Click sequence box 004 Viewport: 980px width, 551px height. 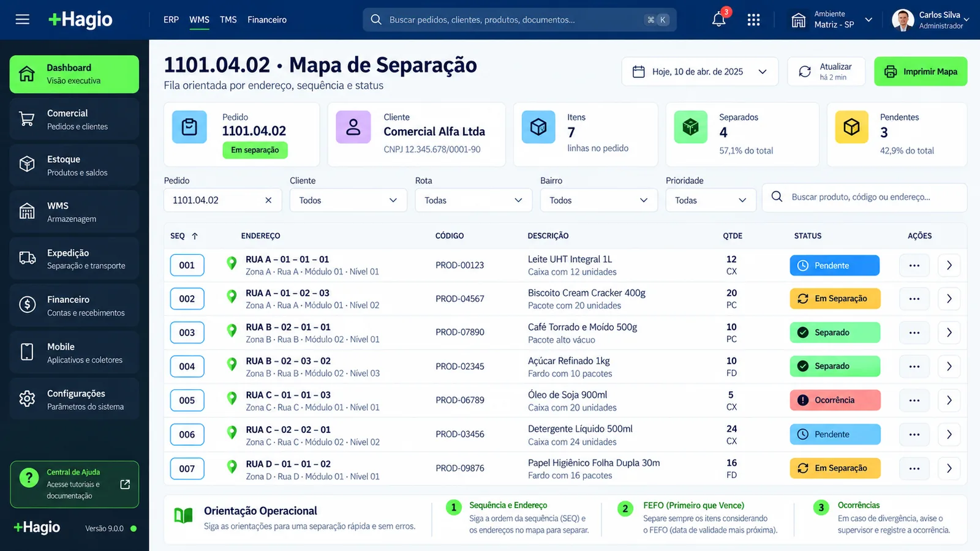tap(187, 366)
